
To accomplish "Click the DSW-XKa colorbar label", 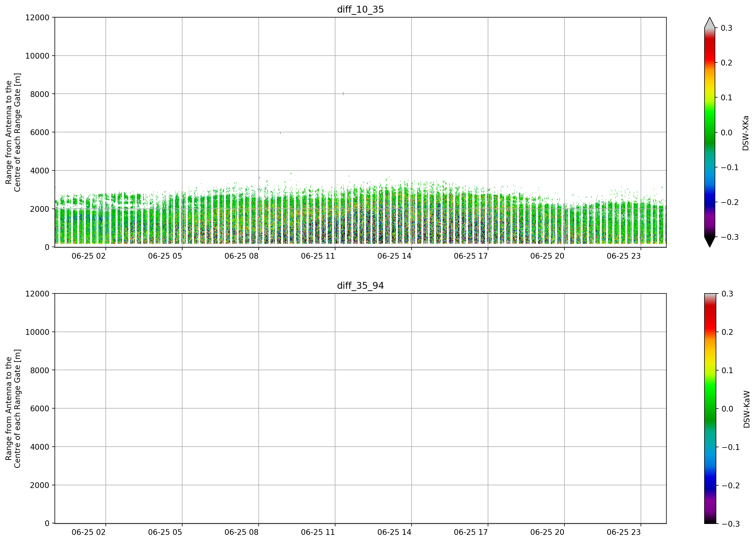I will pyautogui.click(x=746, y=133).
